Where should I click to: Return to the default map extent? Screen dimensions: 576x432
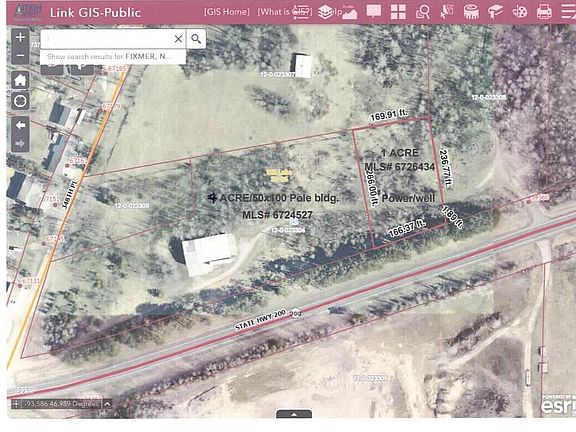click(20, 80)
